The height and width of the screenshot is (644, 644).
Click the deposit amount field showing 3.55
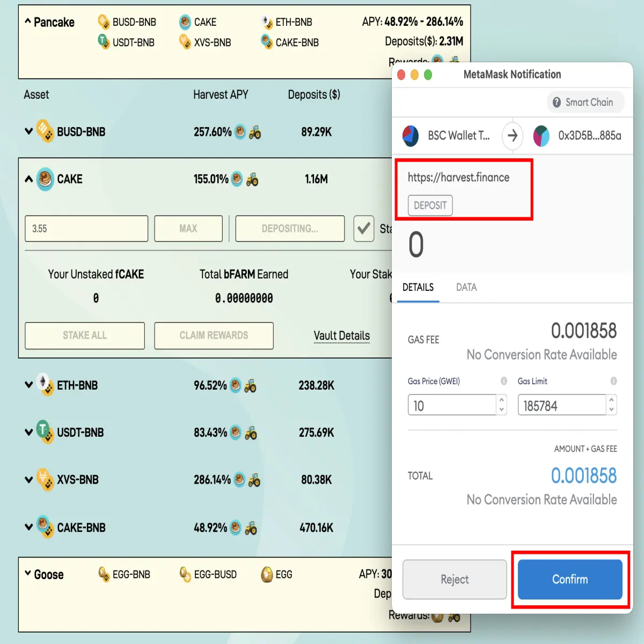[x=86, y=229]
